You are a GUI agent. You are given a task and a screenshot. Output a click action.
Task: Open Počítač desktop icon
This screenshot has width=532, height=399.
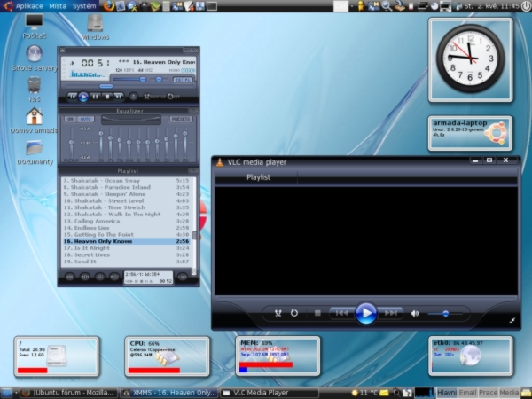(x=35, y=27)
